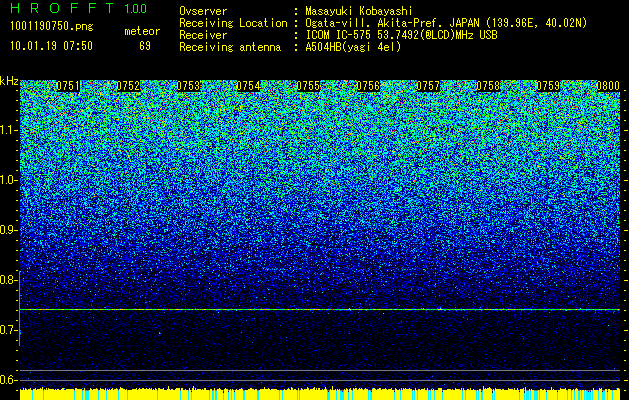
Task: Click the 0754 time marker
Action: point(248,86)
